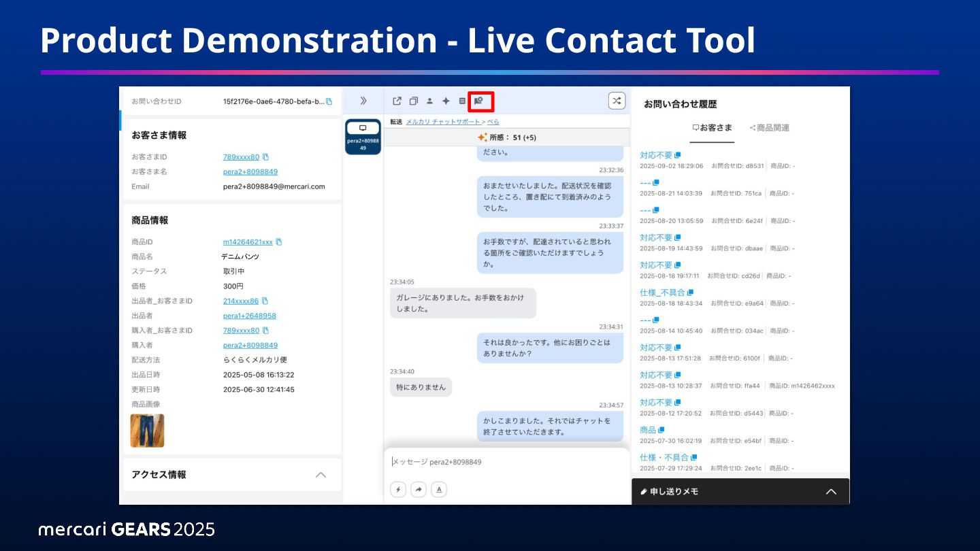Click the jeans product image thumbnail

pos(147,431)
